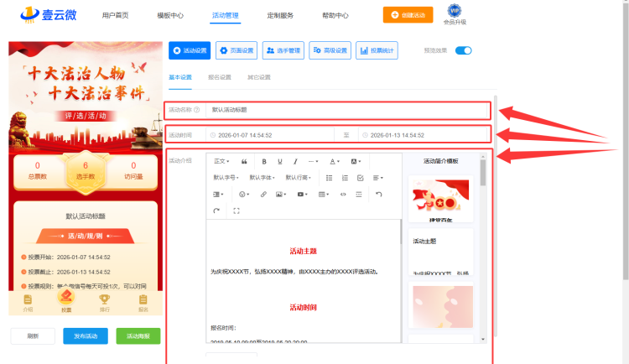Screen dimensions: 629x364
Task: Insert a hyperlink with the link icon
Action: tap(263, 194)
